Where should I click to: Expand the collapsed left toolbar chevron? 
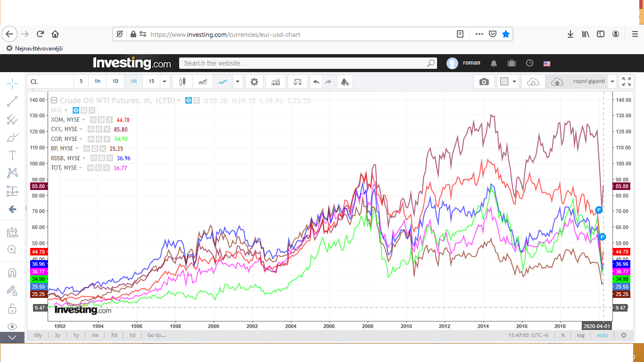click(x=12, y=337)
